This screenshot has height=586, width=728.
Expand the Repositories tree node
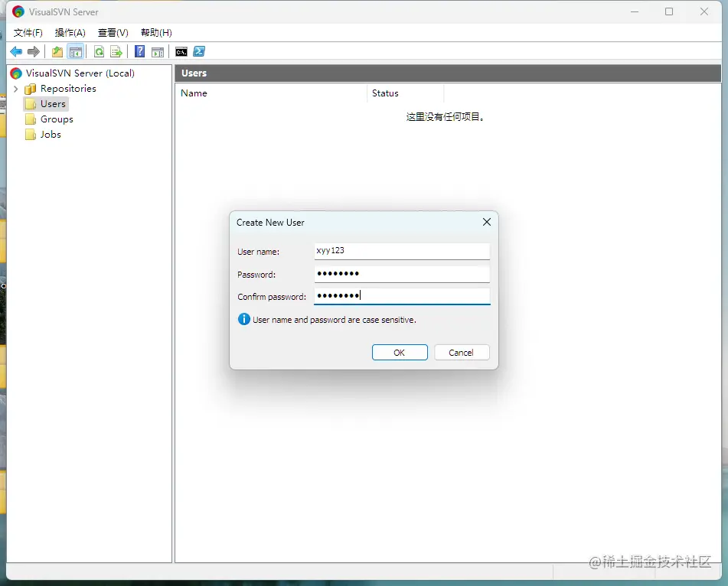click(16, 89)
